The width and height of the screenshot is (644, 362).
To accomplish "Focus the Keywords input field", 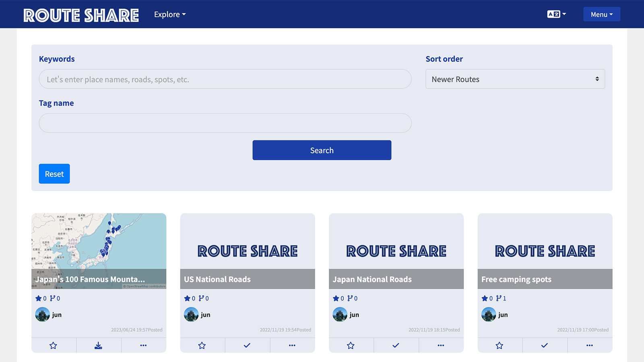I will click(x=225, y=79).
